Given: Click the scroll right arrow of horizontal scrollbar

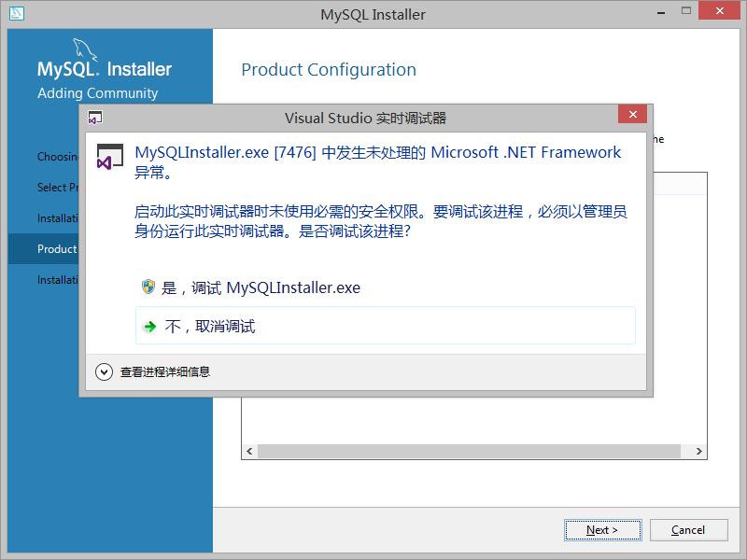Looking at the screenshot, I should pos(698,451).
